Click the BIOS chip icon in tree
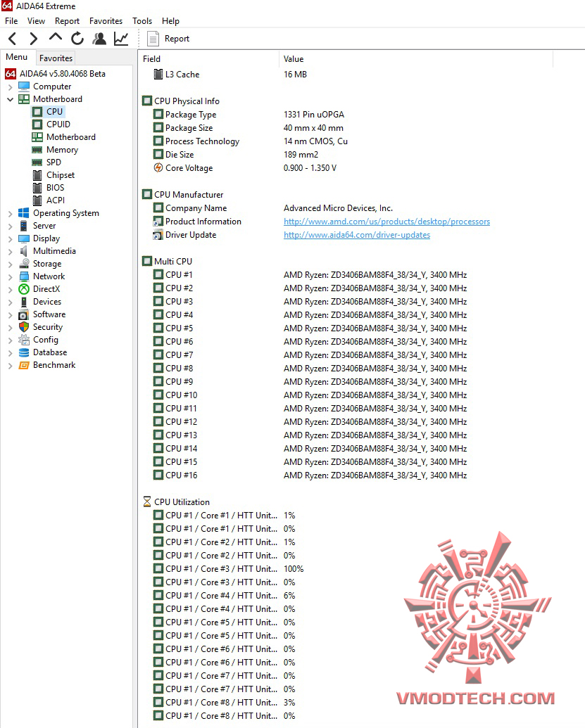 tap(37, 188)
